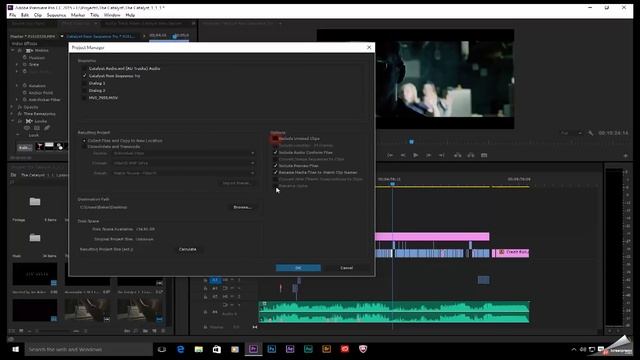Click the Program Monitor scrub bar playhead

411,142
